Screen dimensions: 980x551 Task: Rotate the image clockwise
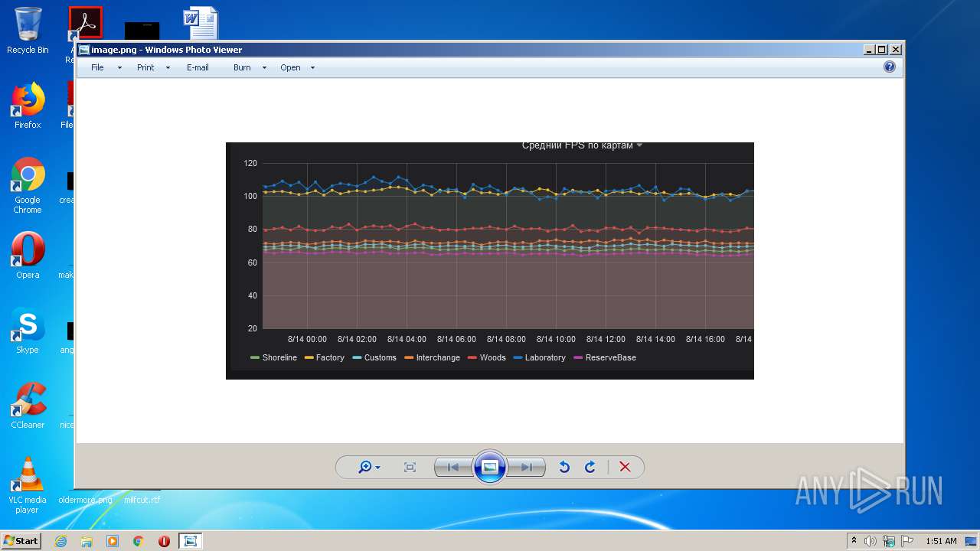click(x=590, y=467)
